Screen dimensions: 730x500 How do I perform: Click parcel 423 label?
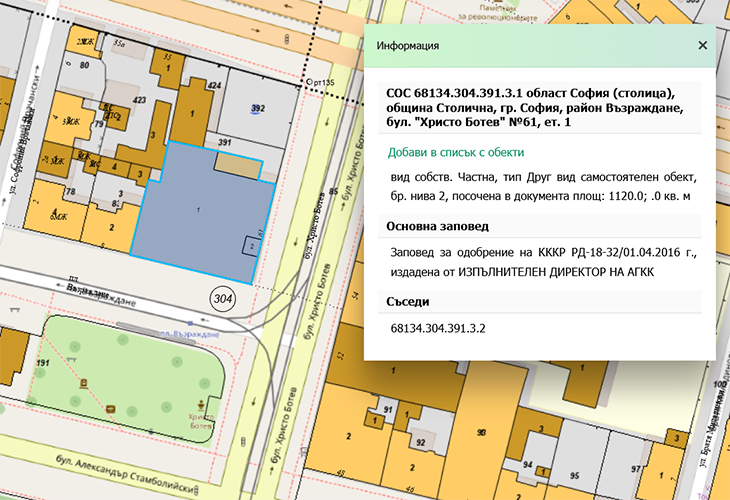(x=140, y=101)
